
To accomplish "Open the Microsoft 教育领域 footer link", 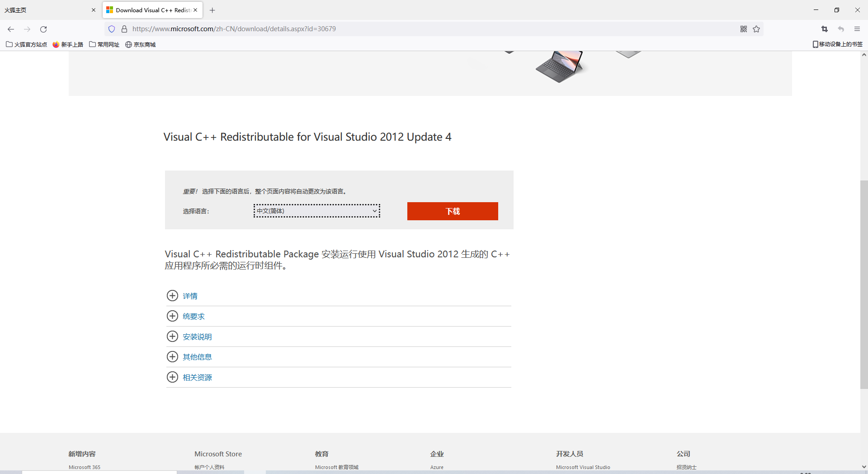I will tap(337, 467).
